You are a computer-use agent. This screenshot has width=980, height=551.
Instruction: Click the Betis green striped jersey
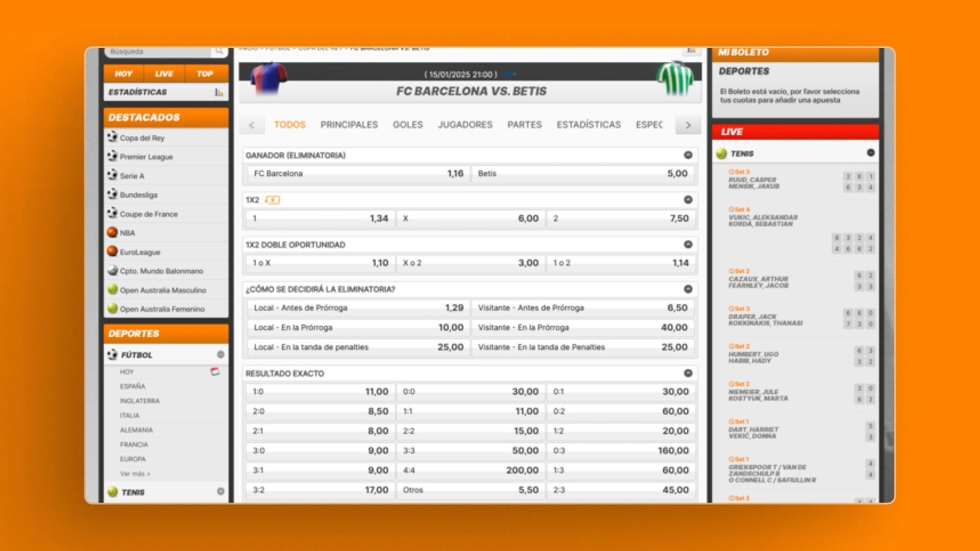[x=675, y=78]
